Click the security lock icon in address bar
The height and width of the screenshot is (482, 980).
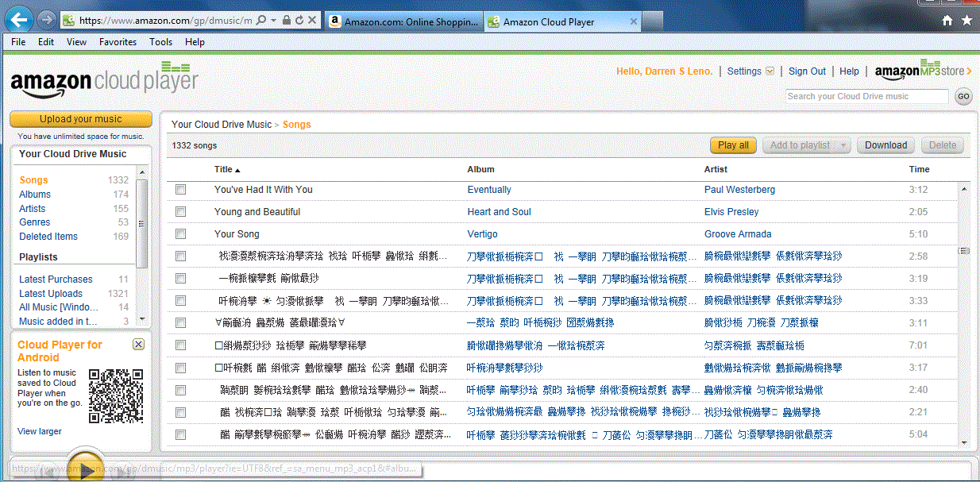point(287,20)
